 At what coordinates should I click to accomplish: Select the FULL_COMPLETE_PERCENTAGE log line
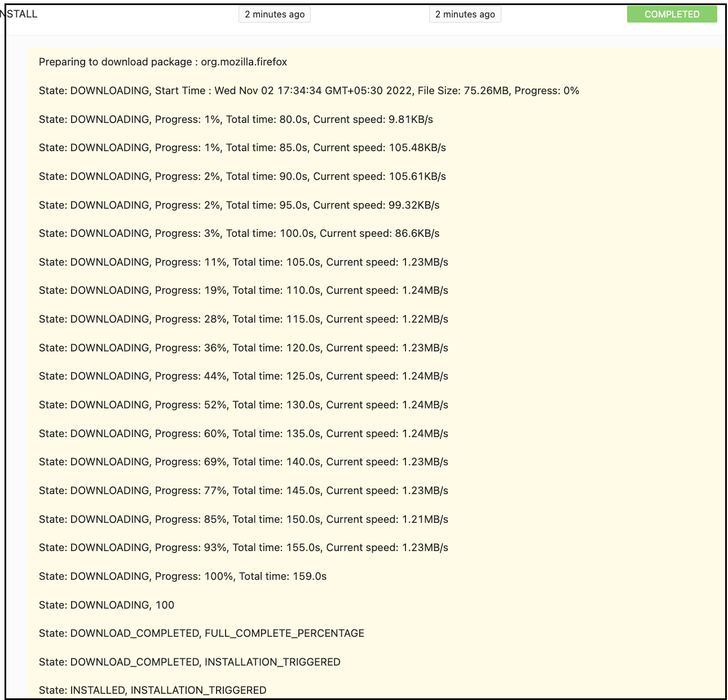pyautogui.click(x=201, y=633)
